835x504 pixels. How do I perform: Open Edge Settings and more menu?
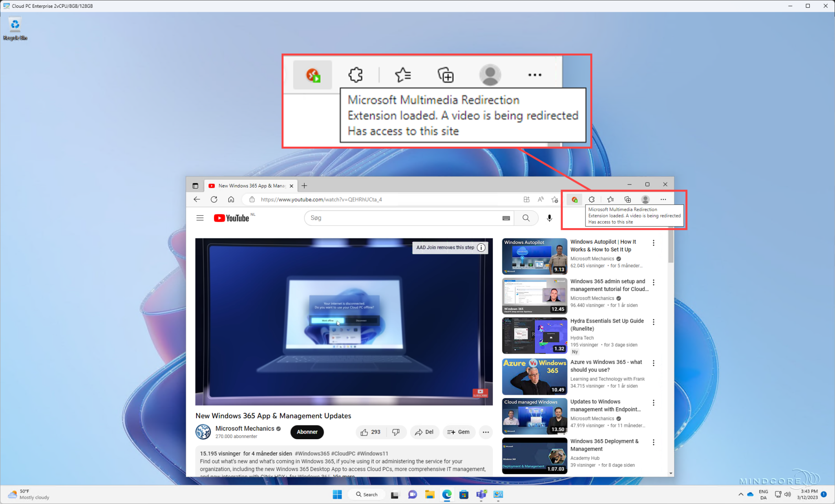663,199
